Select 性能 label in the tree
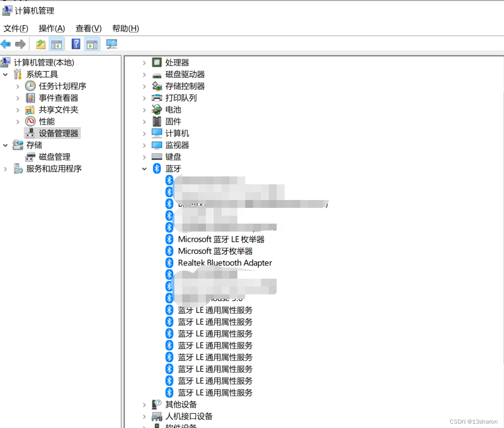The height and width of the screenshot is (428, 504). [47, 121]
